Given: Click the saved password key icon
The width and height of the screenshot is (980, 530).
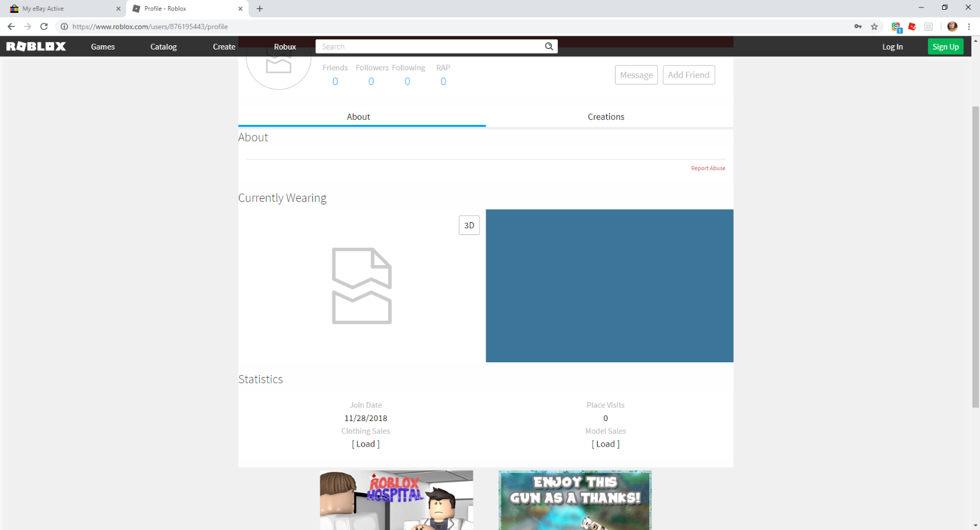Looking at the screenshot, I should (x=858, y=26).
